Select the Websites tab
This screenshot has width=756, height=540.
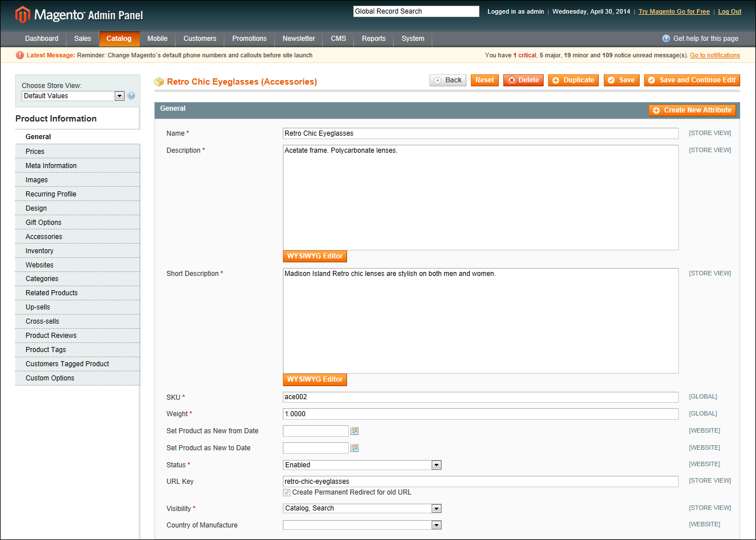(x=78, y=265)
